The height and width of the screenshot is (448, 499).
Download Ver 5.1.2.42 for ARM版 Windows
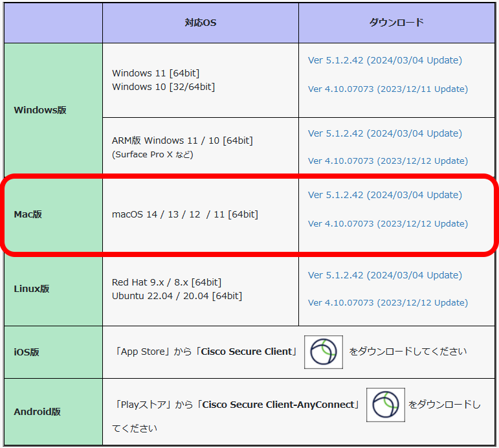coord(384,133)
